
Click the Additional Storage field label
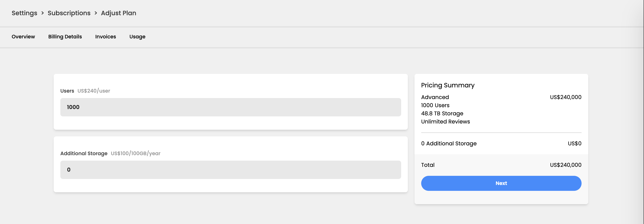point(84,153)
